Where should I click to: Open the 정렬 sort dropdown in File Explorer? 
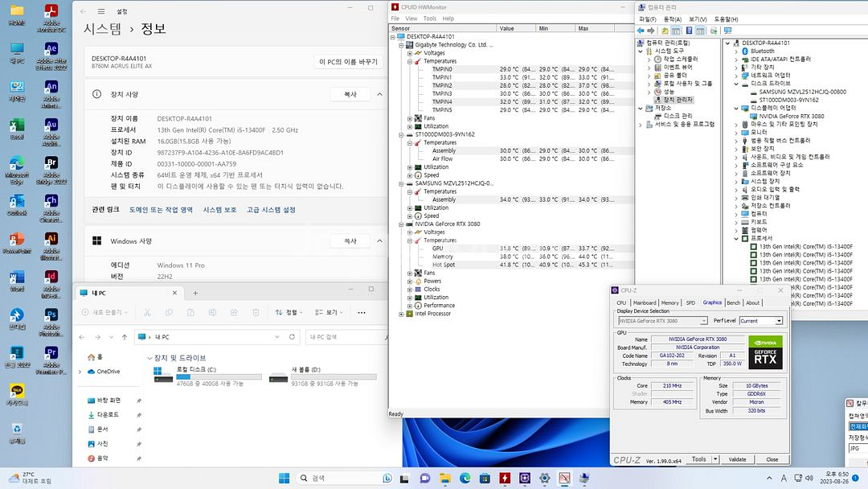tap(289, 312)
